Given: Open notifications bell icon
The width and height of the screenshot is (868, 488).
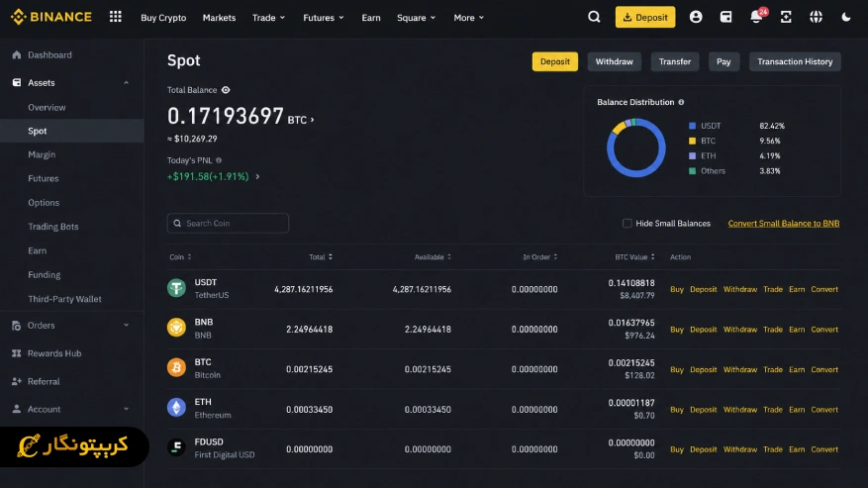Looking at the screenshot, I should tap(756, 17).
